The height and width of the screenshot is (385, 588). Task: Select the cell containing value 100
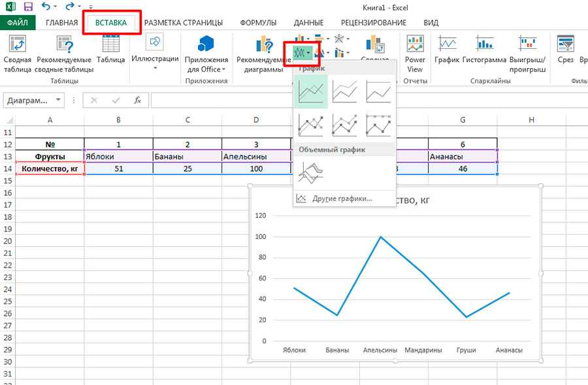click(256, 168)
